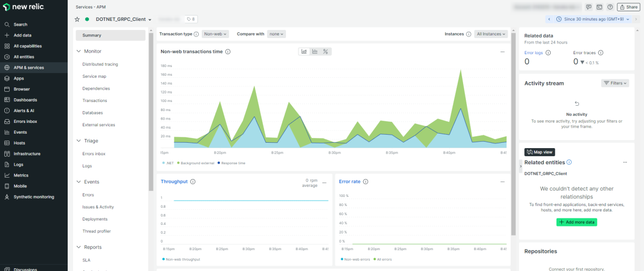This screenshot has width=644, height=271.
Task: Open the feedback chat icon in header
Action: pos(589,7)
